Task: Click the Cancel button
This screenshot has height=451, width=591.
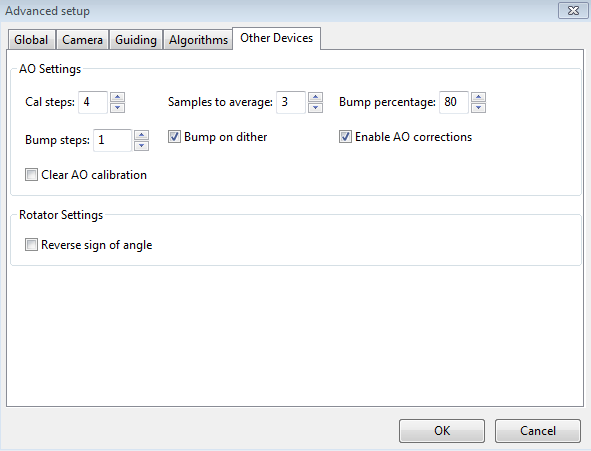Action: click(538, 431)
